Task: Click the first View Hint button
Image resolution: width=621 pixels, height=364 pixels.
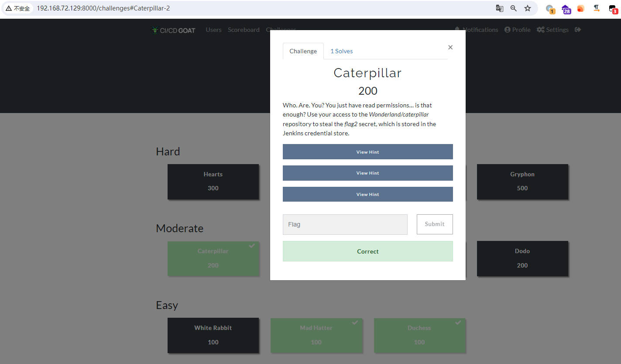Action: (368, 152)
